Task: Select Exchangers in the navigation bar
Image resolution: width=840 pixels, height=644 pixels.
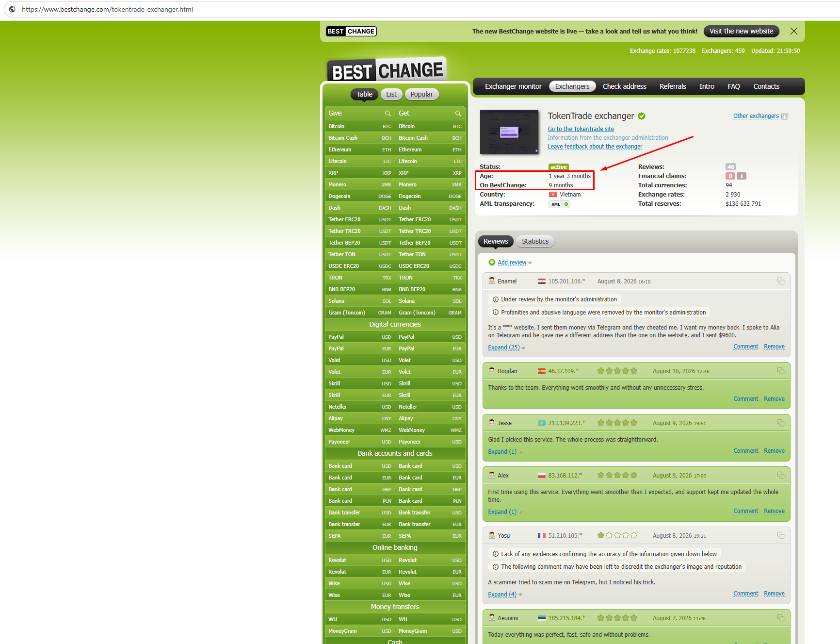Action: click(572, 86)
